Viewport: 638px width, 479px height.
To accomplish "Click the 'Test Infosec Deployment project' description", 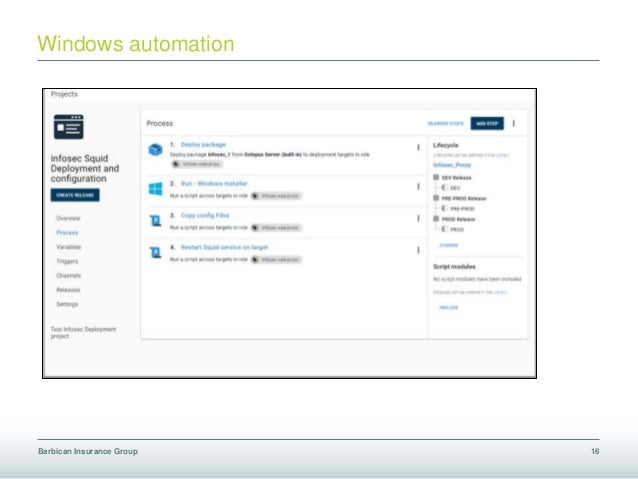I will [x=83, y=332].
